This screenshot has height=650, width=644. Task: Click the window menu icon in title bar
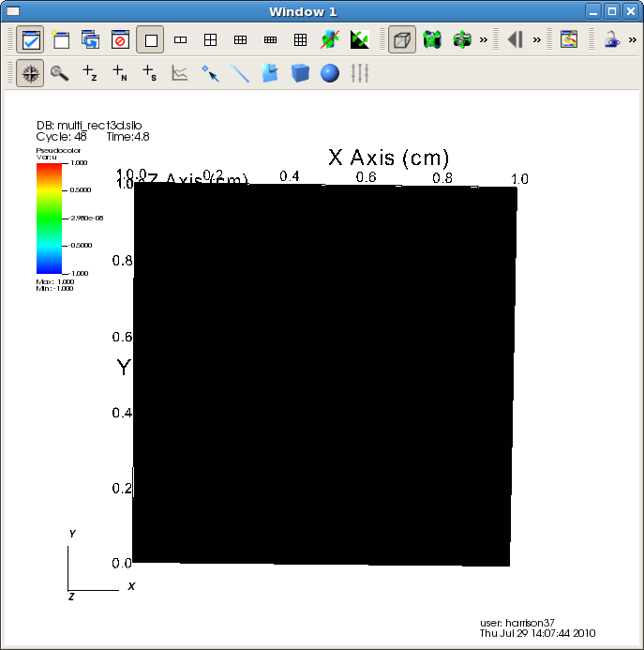coord(13,11)
